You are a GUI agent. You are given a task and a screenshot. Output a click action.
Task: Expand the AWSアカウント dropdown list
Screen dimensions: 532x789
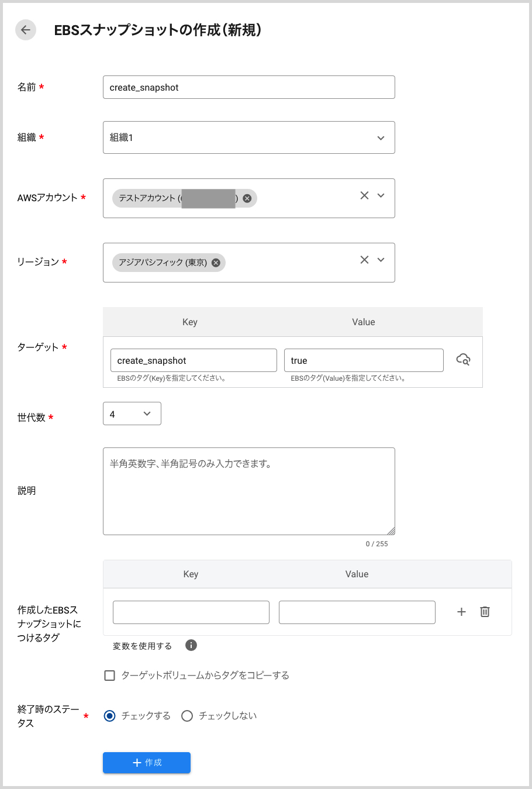point(381,195)
